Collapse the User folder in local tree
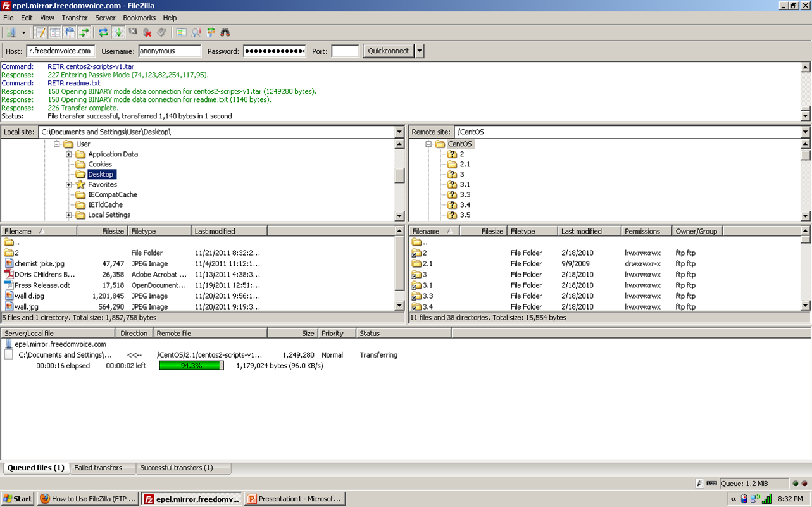 pos(56,144)
